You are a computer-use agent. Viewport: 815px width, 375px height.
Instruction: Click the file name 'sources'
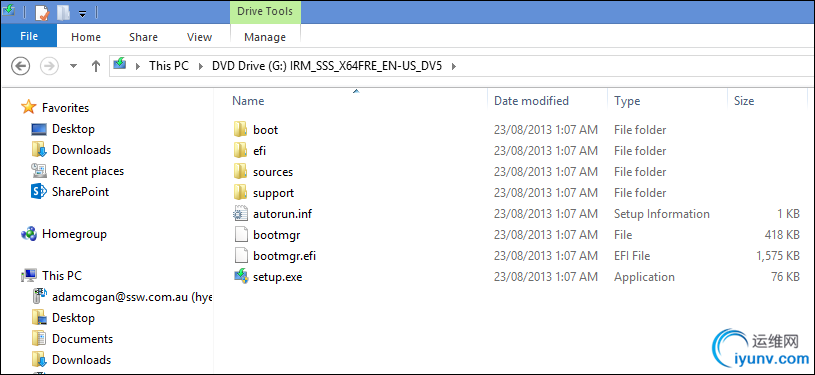point(273,172)
